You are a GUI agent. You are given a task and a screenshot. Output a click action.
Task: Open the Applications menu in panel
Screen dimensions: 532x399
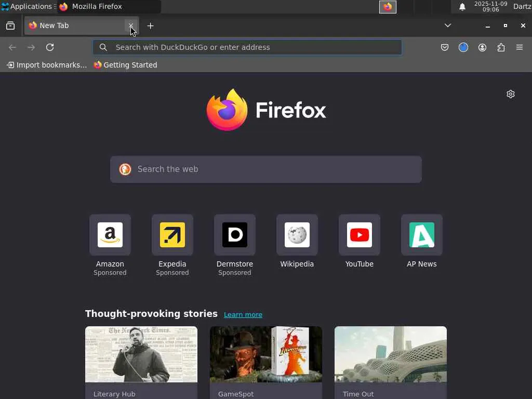pyautogui.click(x=28, y=6)
